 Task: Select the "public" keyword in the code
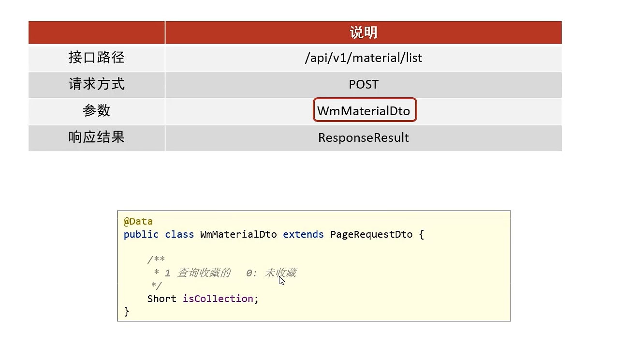pos(141,234)
